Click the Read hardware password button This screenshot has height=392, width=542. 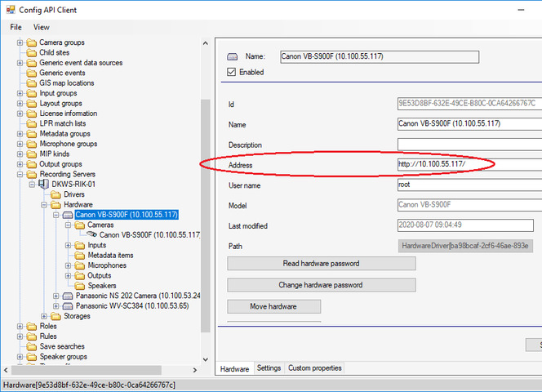coord(321,264)
